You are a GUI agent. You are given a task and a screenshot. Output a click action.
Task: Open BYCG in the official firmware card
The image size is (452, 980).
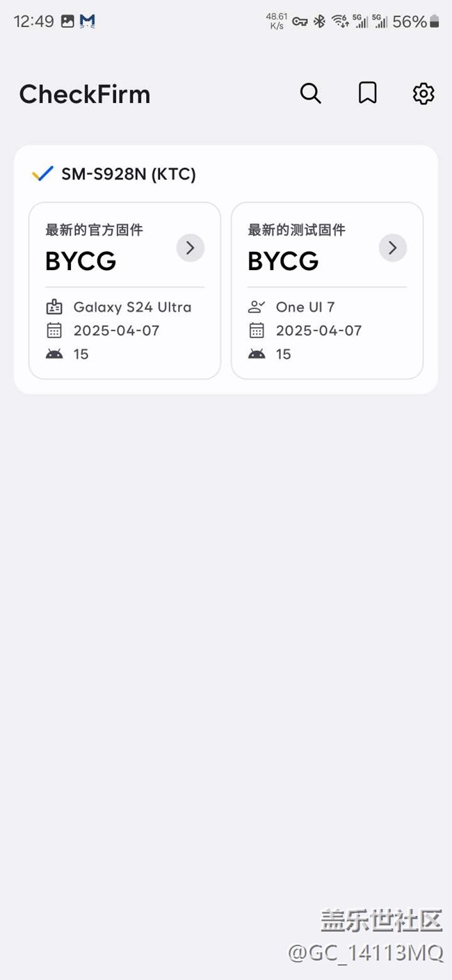(81, 261)
